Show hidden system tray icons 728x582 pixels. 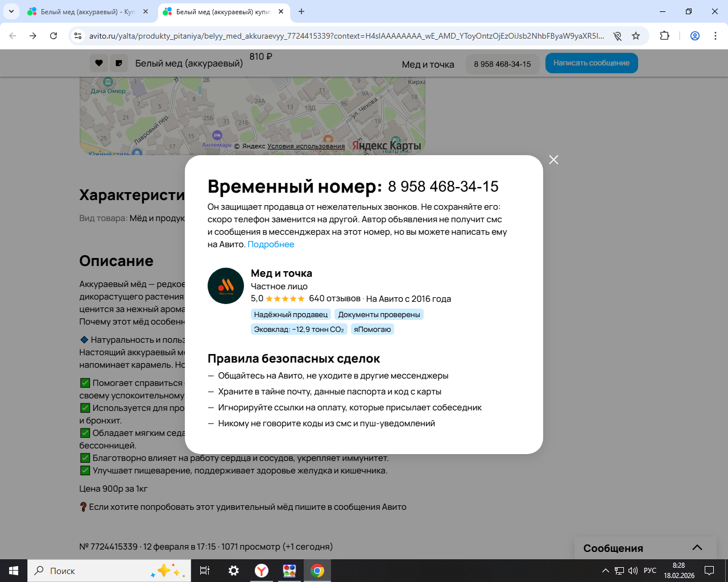tap(606, 571)
